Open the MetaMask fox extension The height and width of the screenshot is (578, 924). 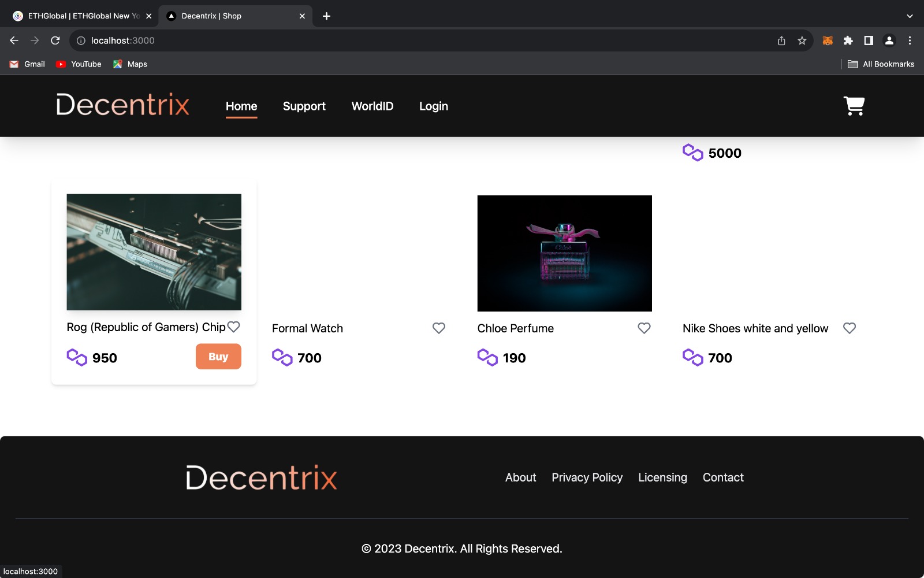pyautogui.click(x=828, y=40)
